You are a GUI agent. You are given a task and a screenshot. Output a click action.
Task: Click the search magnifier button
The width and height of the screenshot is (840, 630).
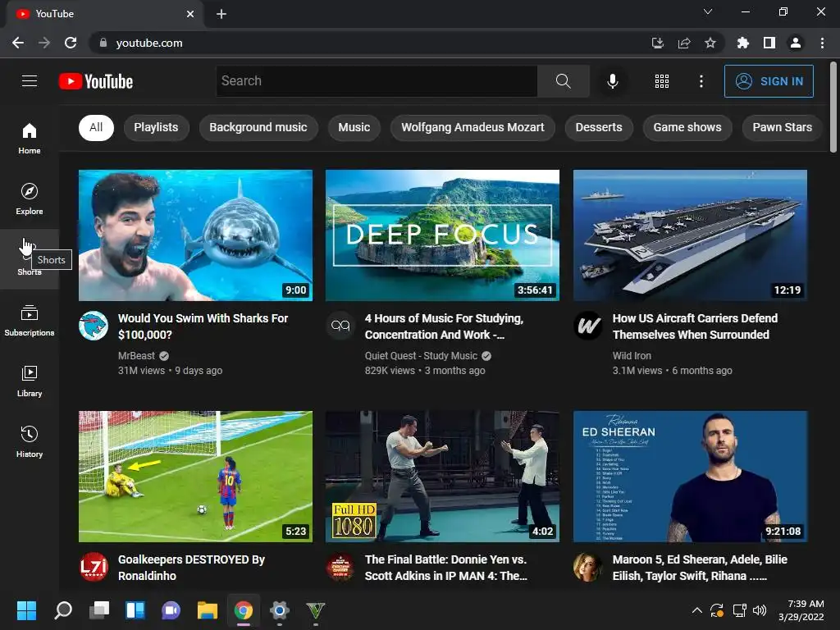pos(563,81)
